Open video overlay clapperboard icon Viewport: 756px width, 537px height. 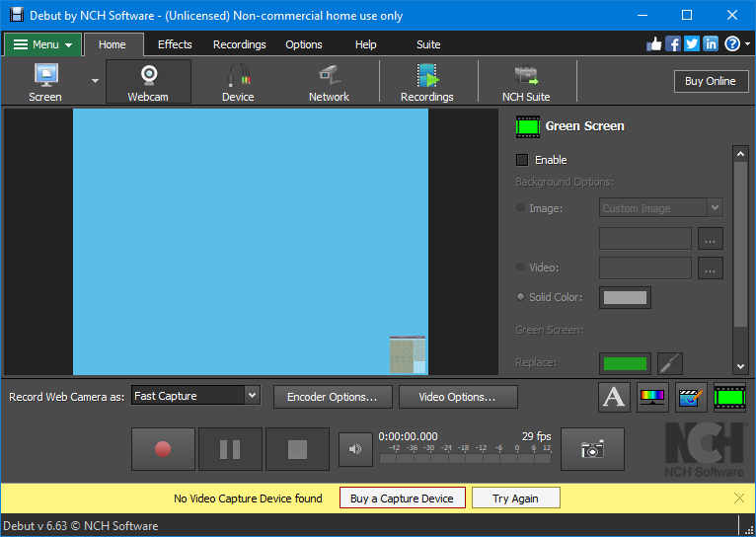[691, 397]
